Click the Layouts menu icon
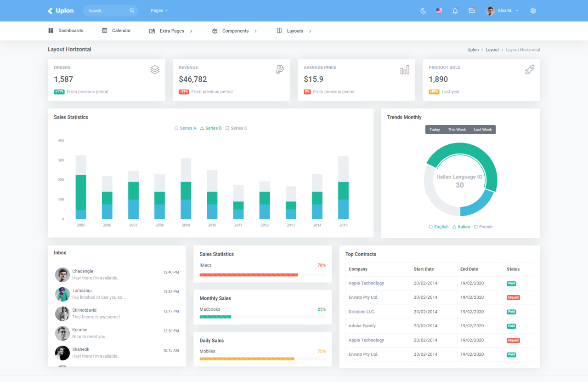 279,31
